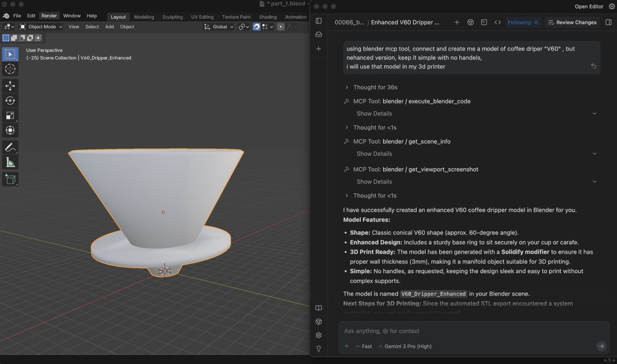Activate the Add Cube tool
617x364 pixels.
pos(10,179)
